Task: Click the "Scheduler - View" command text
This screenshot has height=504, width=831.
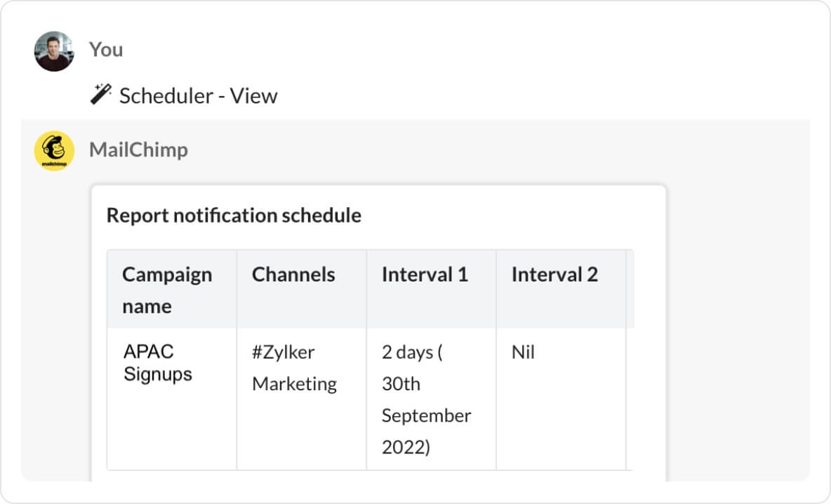Action: 198,95
